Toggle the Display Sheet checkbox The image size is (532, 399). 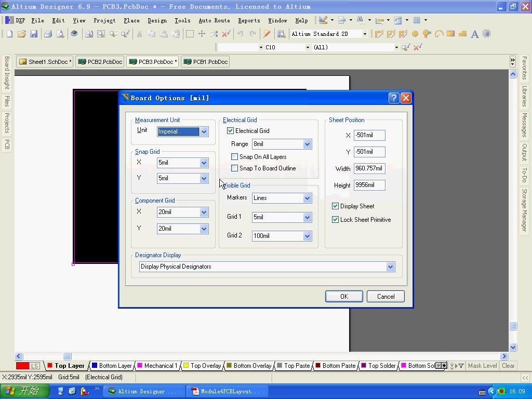[x=335, y=206]
